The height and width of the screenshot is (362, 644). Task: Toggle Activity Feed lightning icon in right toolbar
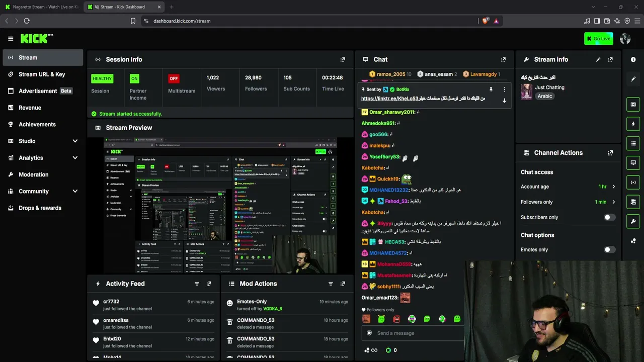click(x=633, y=124)
